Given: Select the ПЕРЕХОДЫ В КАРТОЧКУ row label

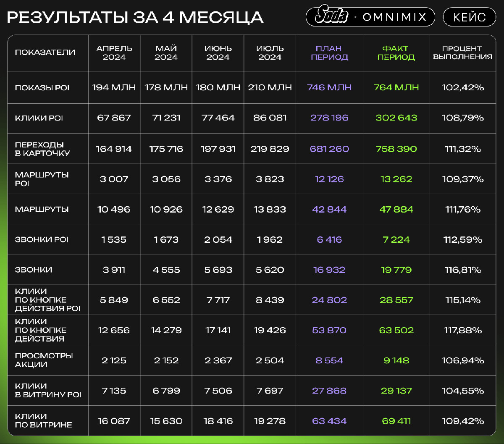Looking at the screenshot, I should [42, 149].
